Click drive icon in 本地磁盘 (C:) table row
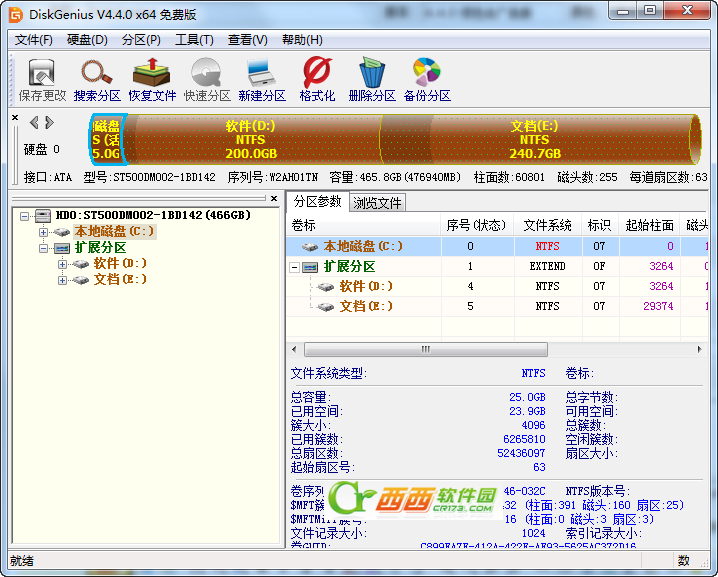This screenshot has width=718, height=577. pyautogui.click(x=310, y=247)
